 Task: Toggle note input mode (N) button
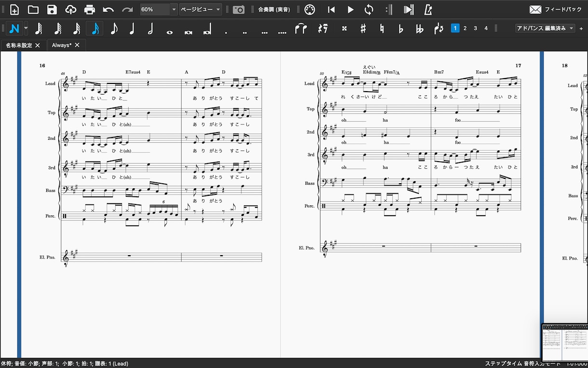point(14,28)
